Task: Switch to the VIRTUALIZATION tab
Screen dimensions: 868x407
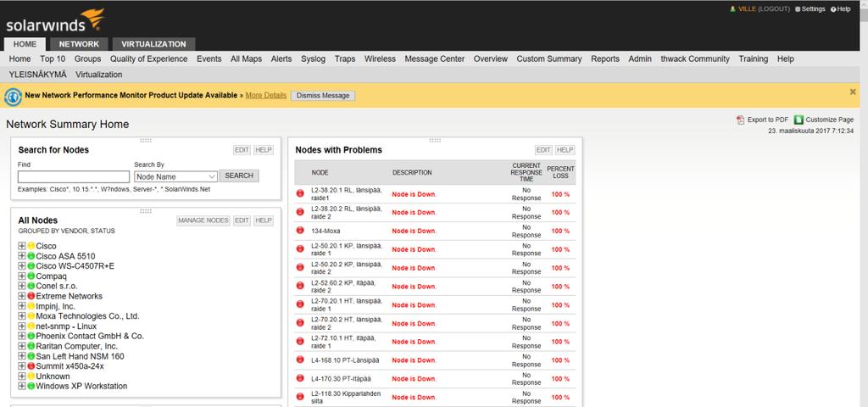Action: coord(154,44)
